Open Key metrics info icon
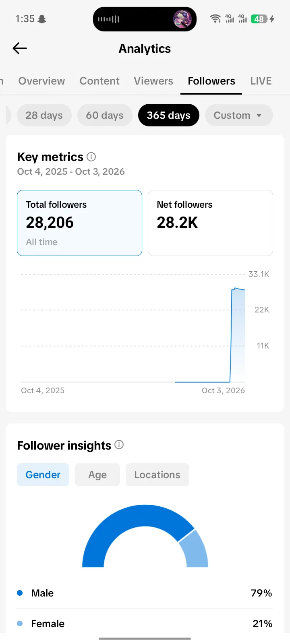The image size is (290, 644). click(91, 157)
